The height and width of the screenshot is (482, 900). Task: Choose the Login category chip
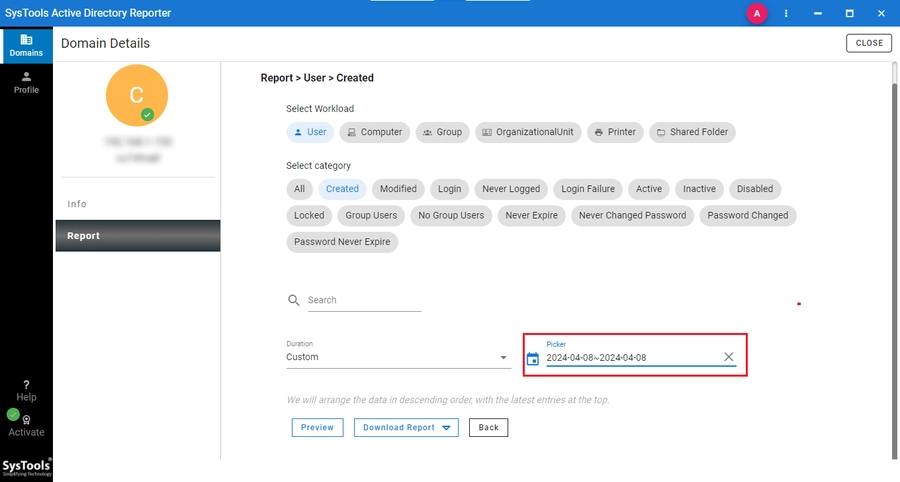[x=449, y=189]
